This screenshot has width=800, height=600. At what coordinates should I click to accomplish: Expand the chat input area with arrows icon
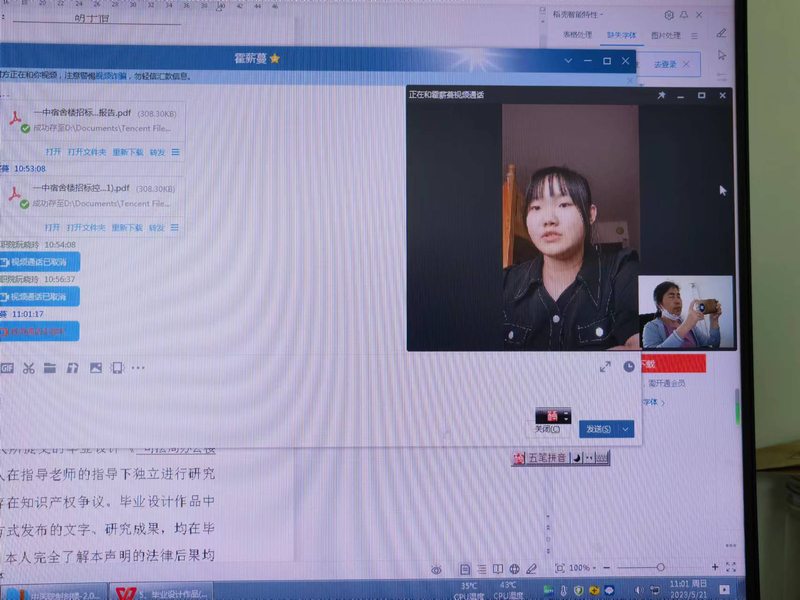(x=605, y=367)
